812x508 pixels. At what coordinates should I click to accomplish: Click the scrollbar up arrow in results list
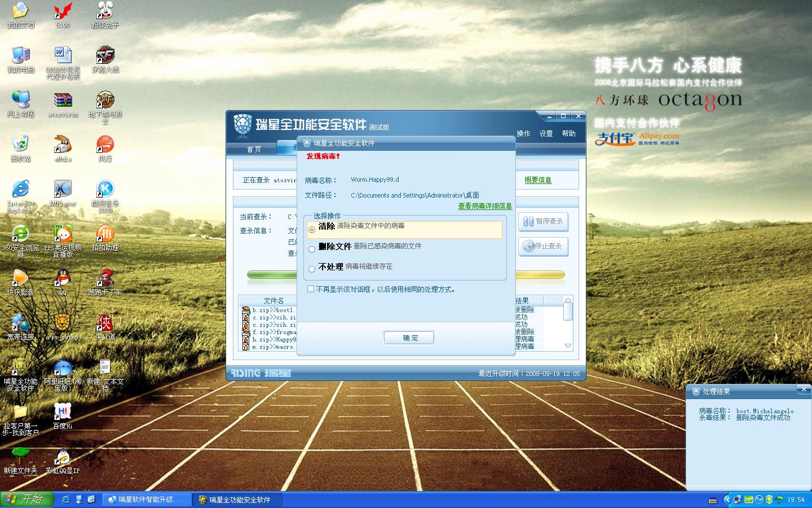click(568, 300)
